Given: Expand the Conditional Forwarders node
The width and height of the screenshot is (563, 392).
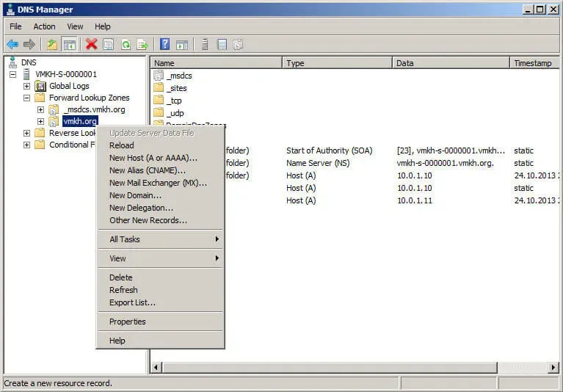Looking at the screenshot, I should 26,145.
